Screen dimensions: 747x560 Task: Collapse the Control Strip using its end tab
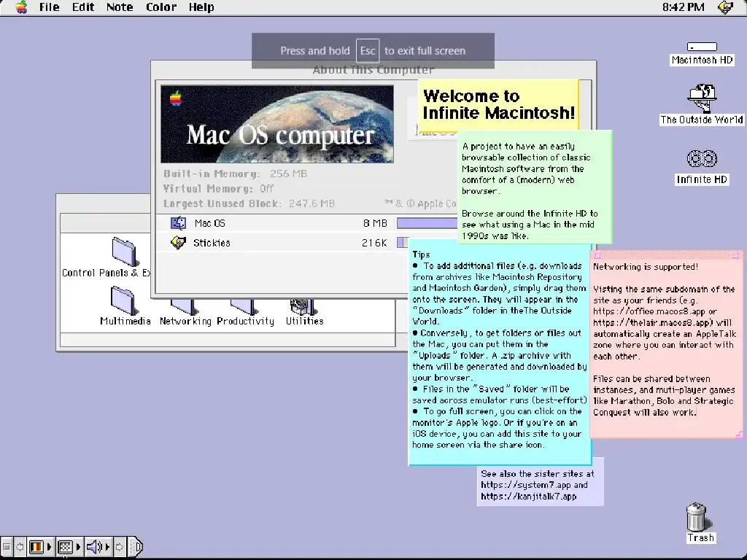pyautogui.click(x=136, y=547)
